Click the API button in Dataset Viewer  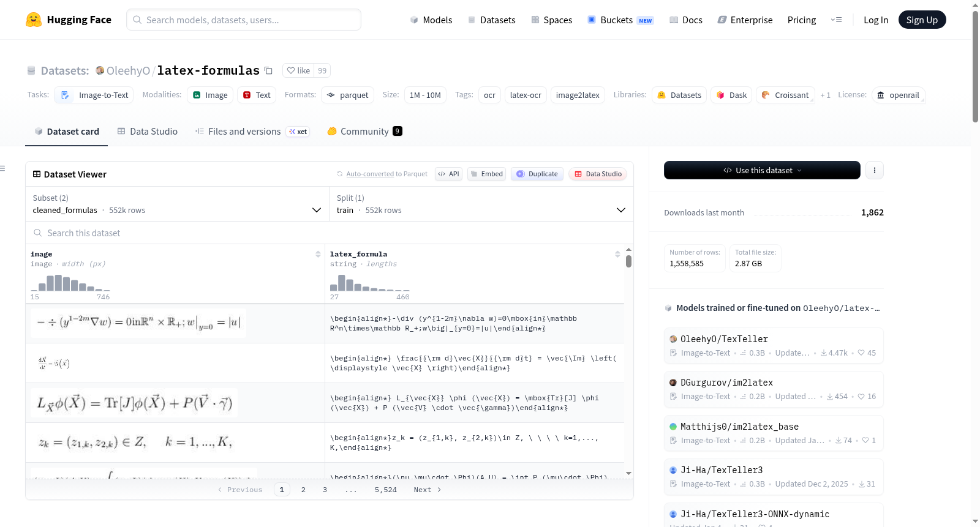[448, 174]
